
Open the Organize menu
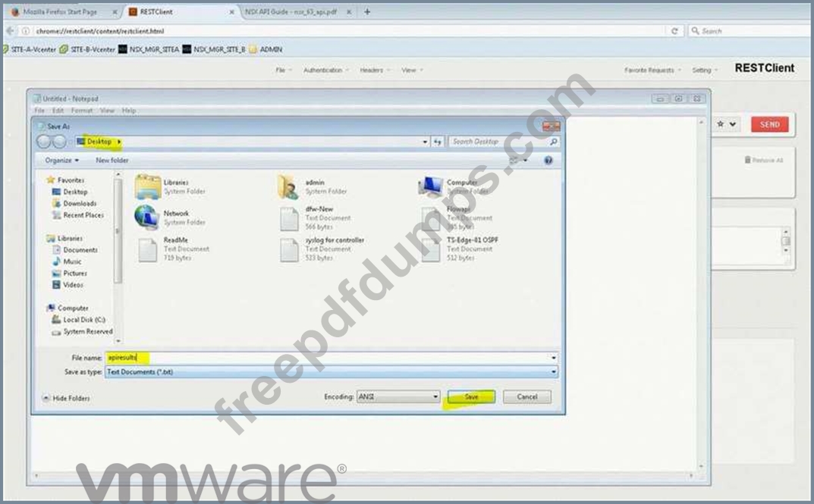(x=61, y=160)
